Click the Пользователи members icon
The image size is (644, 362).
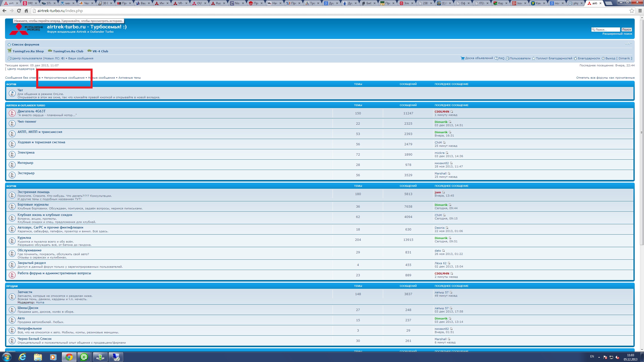click(x=507, y=58)
